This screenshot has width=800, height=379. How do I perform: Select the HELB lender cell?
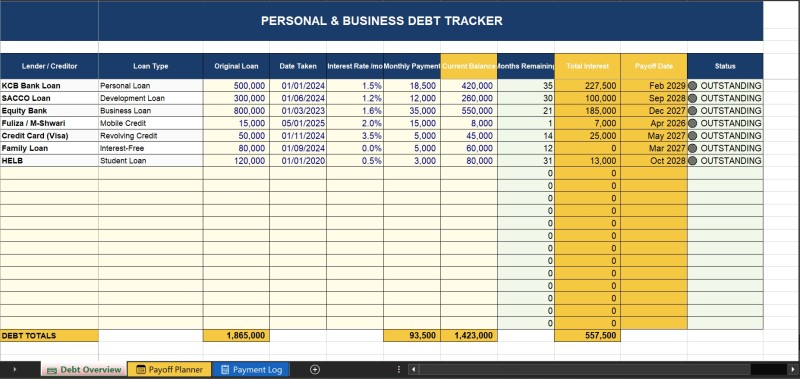(x=49, y=161)
